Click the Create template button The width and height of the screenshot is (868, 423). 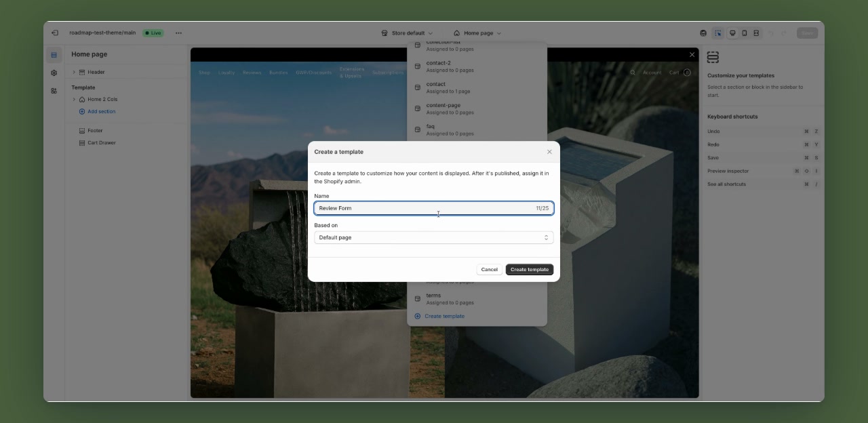tap(529, 269)
